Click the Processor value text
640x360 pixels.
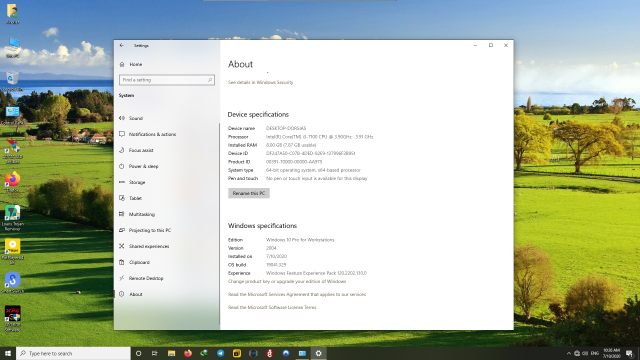(320, 137)
